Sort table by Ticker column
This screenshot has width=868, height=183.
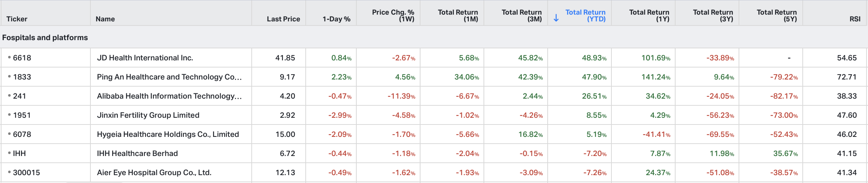click(17, 19)
